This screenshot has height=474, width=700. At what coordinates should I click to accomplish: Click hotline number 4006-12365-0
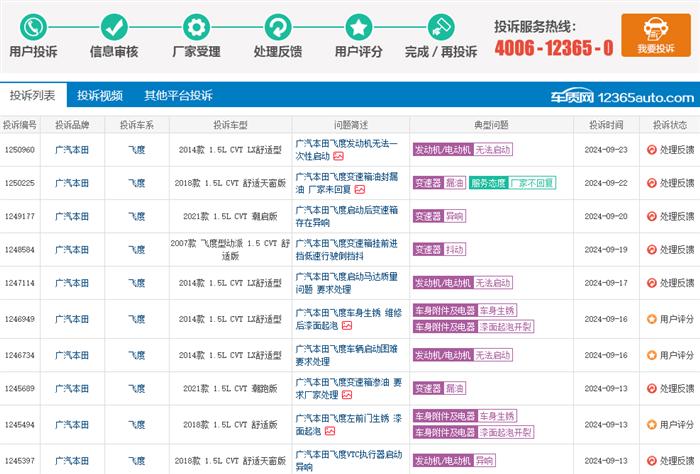click(554, 48)
